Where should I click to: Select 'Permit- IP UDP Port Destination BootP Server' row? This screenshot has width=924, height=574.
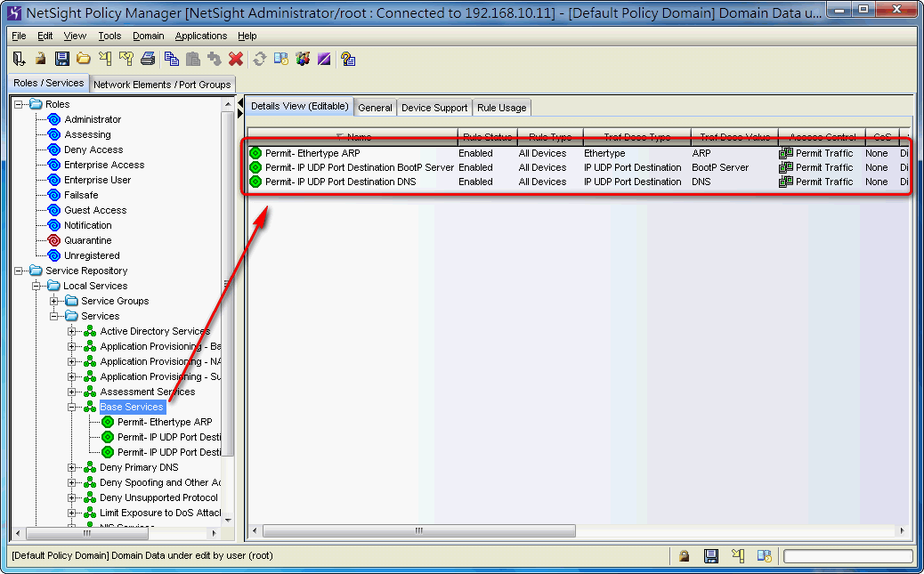[578, 167]
